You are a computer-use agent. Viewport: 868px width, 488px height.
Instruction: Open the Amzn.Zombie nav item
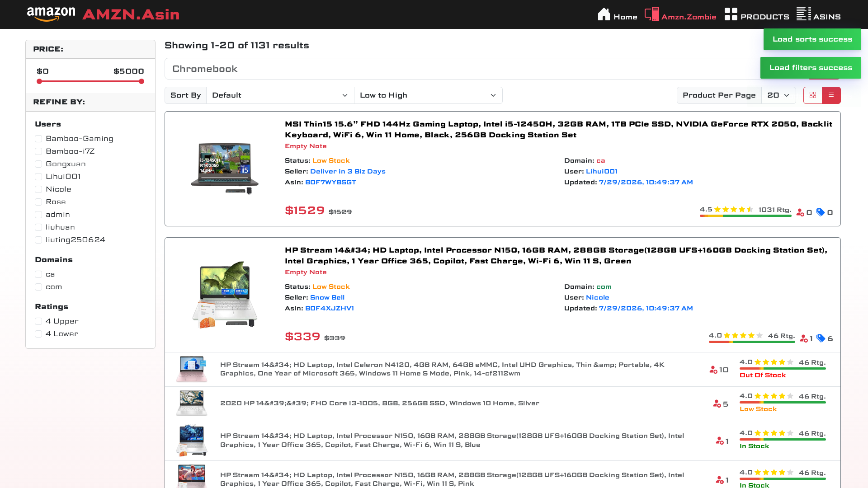(x=680, y=14)
